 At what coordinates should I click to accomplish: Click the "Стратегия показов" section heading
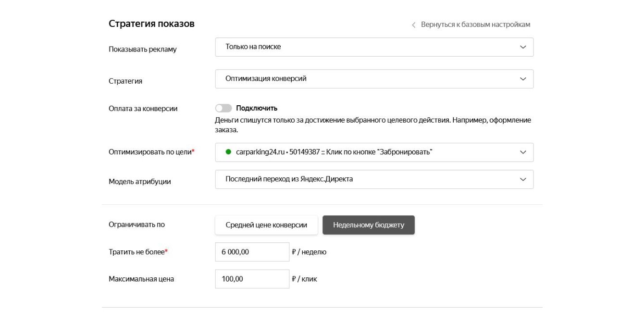(x=151, y=24)
